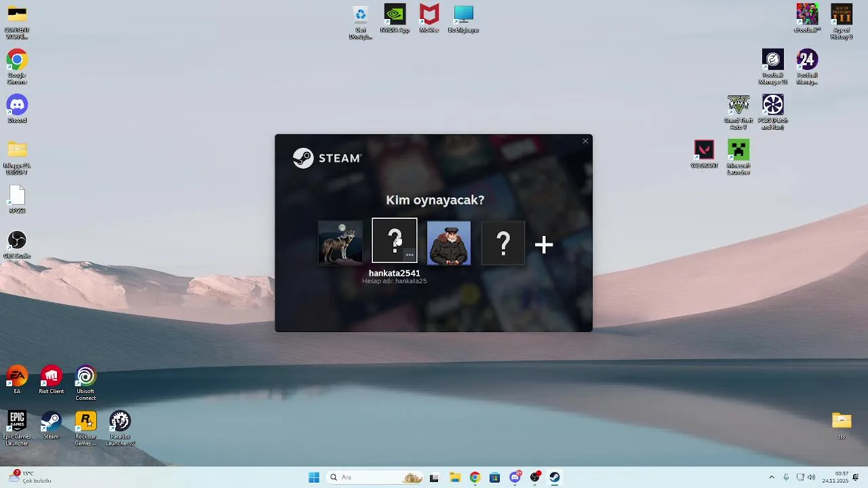
Task: Launch Grand Theft Auto V shortcut
Action: [x=738, y=113]
